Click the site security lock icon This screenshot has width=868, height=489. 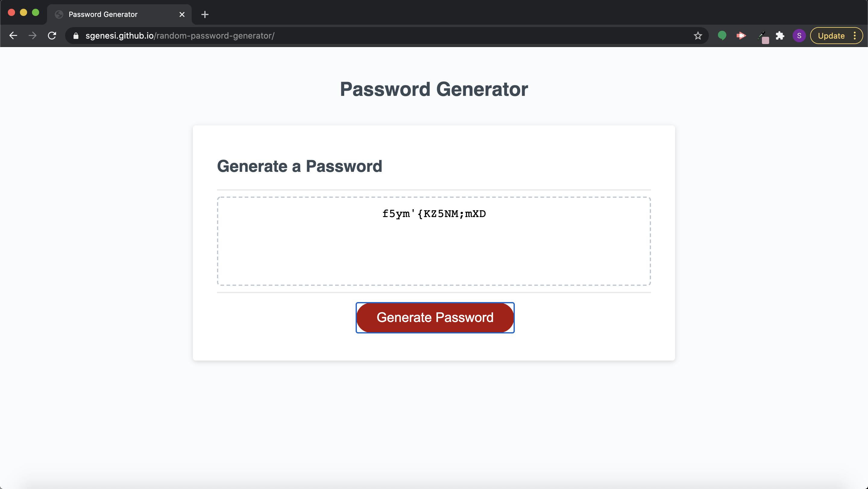[75, 36]
